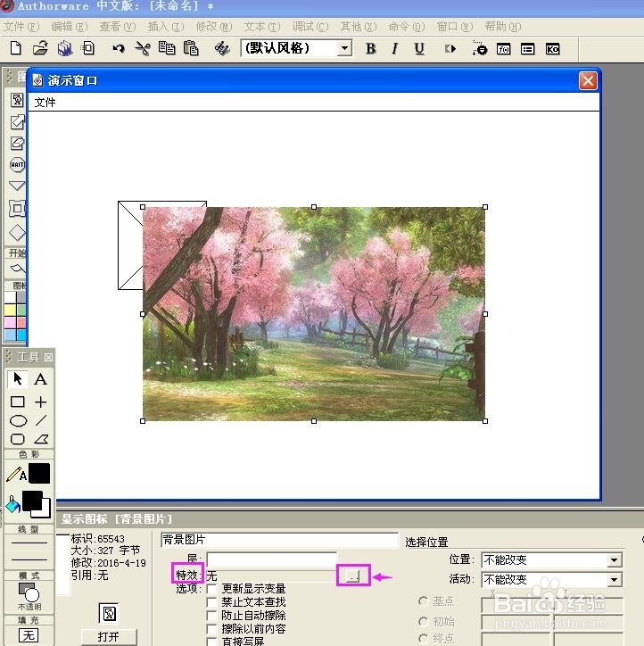Click the Paste clipboard icon
Image resolution: width=644 pixels, height=646 pixels.
click(191, 48)
